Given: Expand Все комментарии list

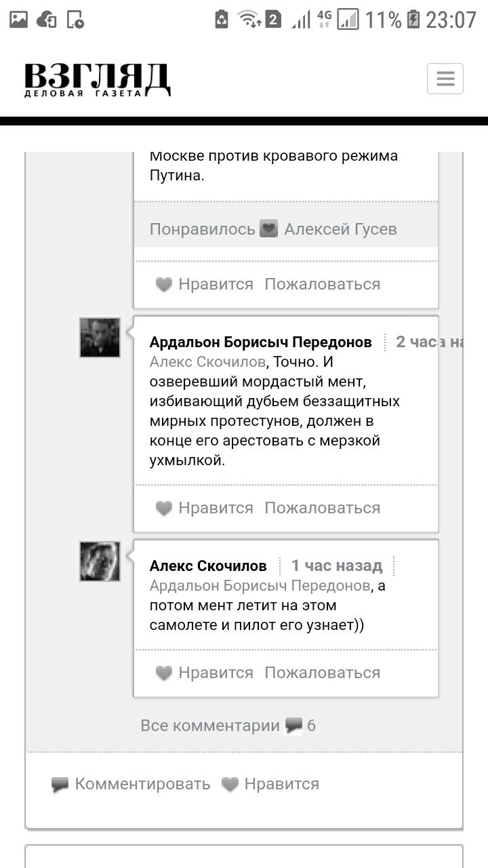Looking at the screenshot, I should click(210, 726).
